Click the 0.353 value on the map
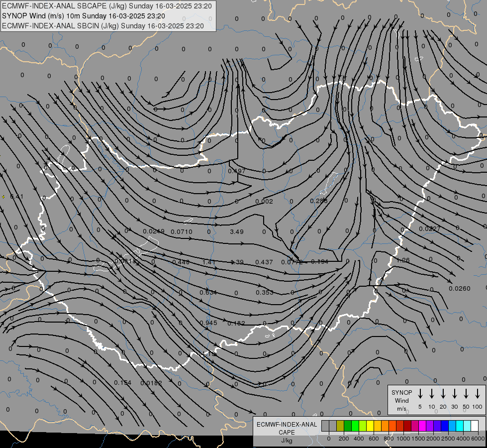The height and width of the screenshot is (448, 487). tap(265, 293)
